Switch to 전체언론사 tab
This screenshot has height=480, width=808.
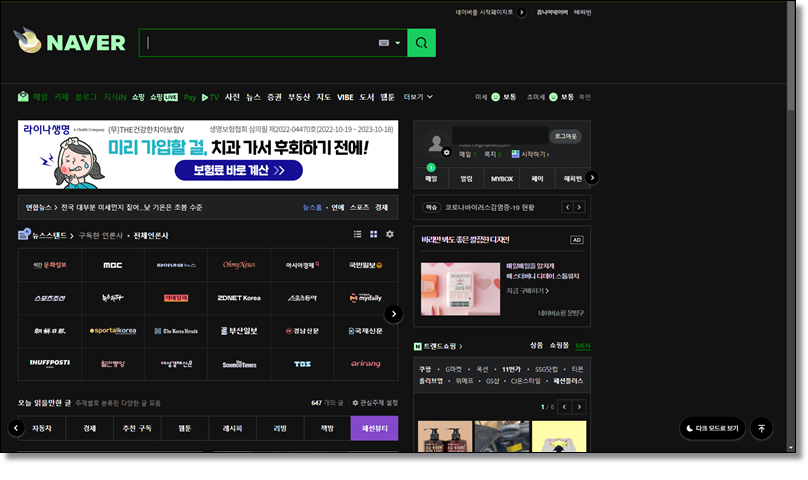pos(151,236)
